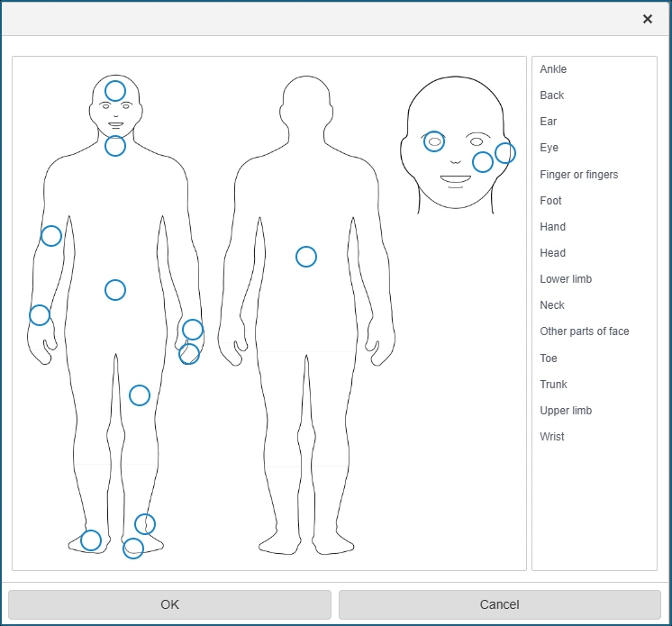
Task: Select the forehead circle on front body
Action: tap(115, 91)
